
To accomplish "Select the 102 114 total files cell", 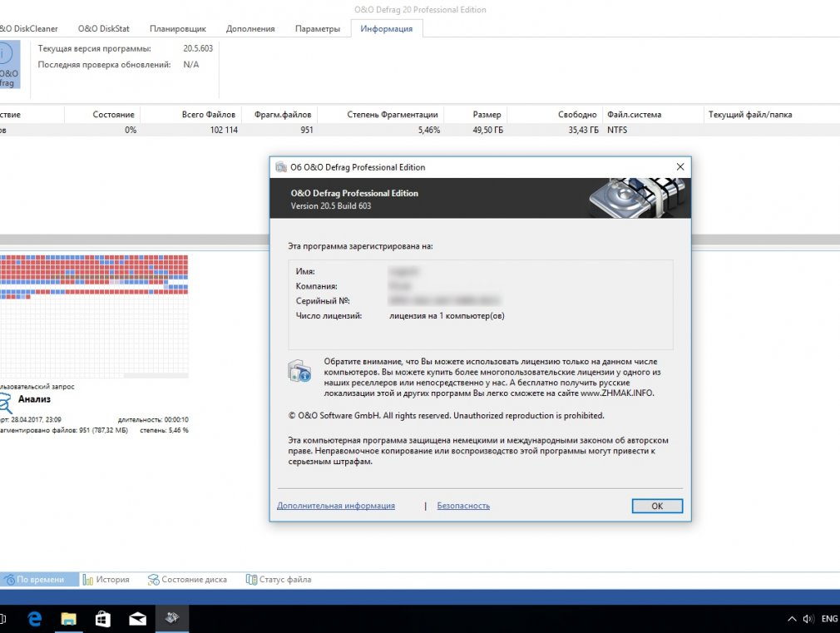I will coord(224,131).
